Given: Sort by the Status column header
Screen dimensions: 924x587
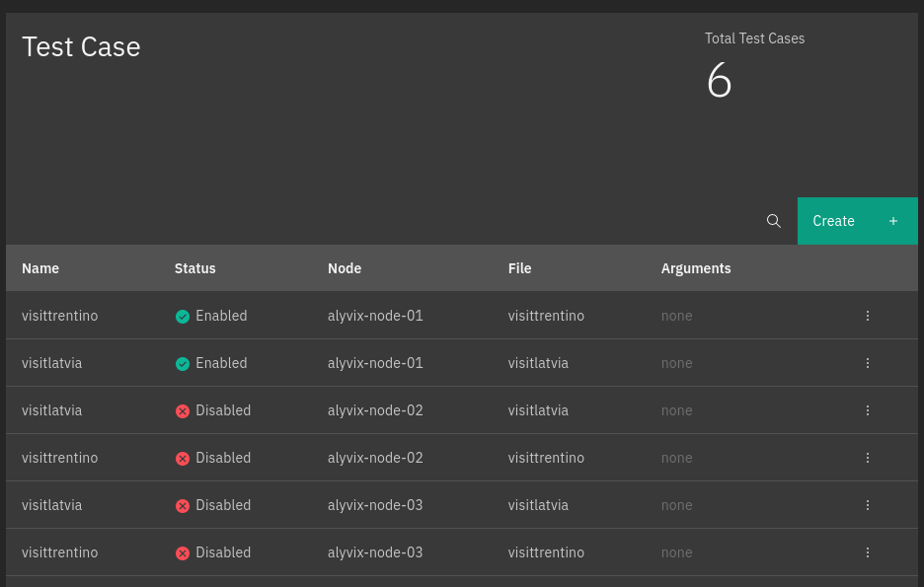Looking at the screenshot, I should [x=195, y=268].
